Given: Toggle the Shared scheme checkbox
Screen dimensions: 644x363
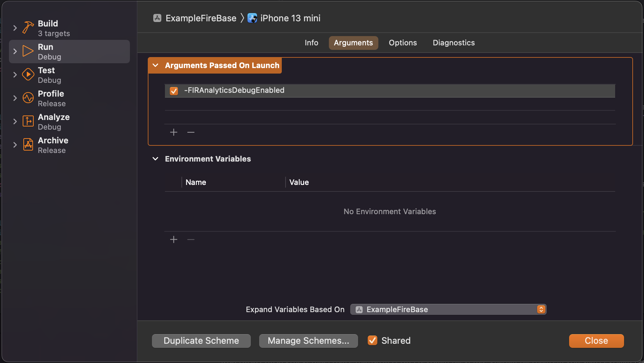Looking at the screenshot, I should [x=373, y=340].
